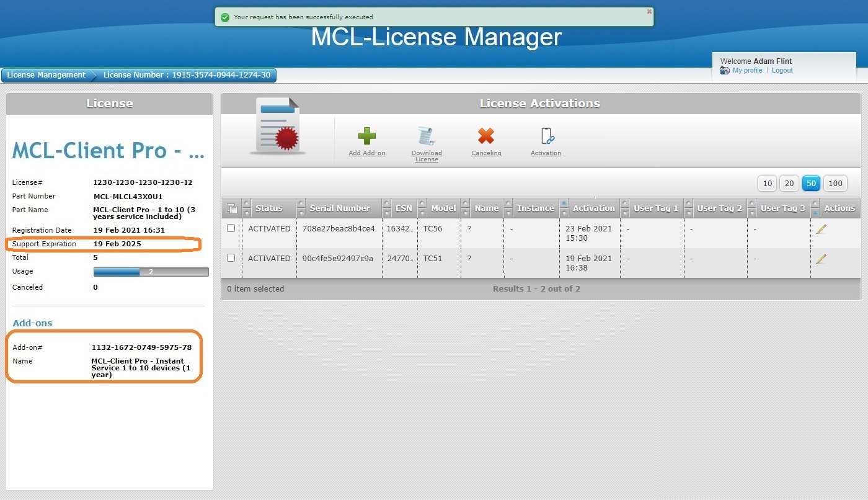
Task: Open the My profile link
Action: 747,71
